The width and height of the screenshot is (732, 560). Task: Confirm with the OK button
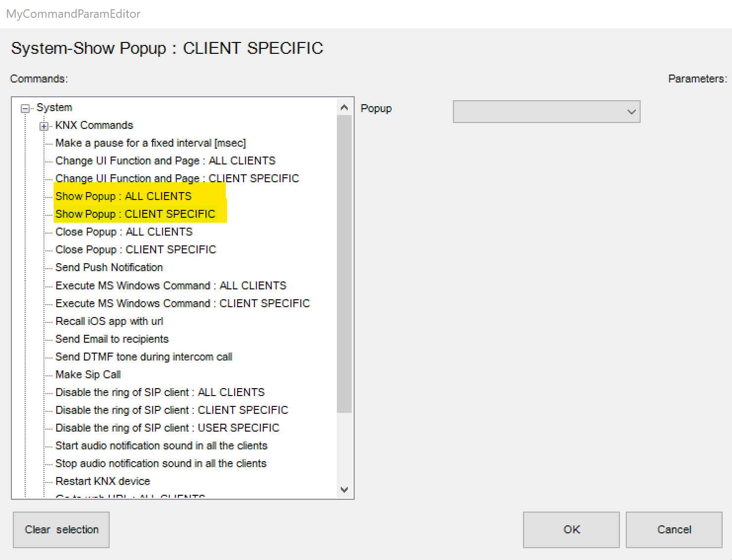[571, 530]
